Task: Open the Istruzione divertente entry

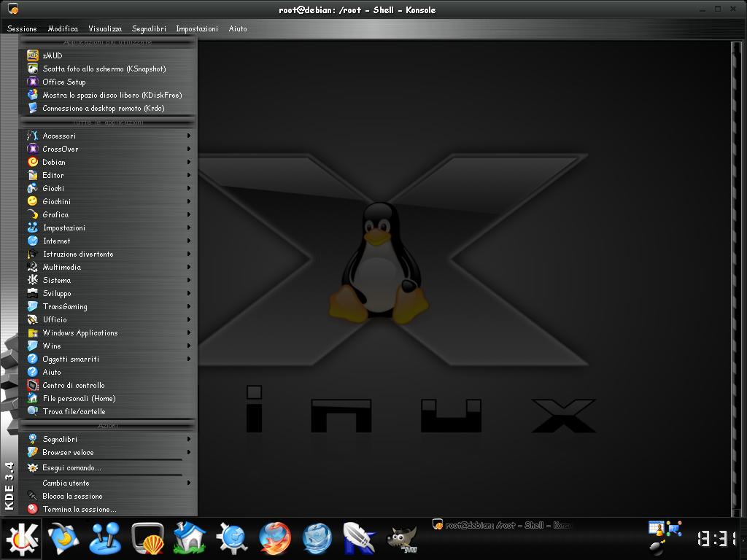Action: tap(108, 254)
